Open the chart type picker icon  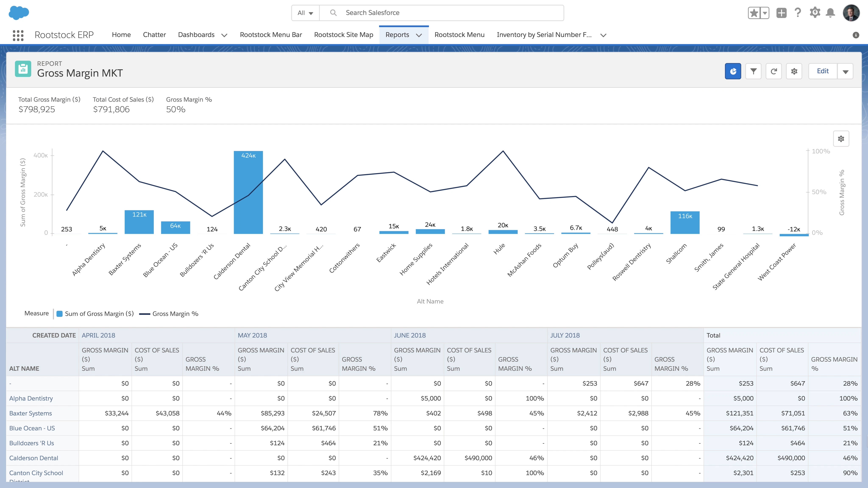point(733,71)
